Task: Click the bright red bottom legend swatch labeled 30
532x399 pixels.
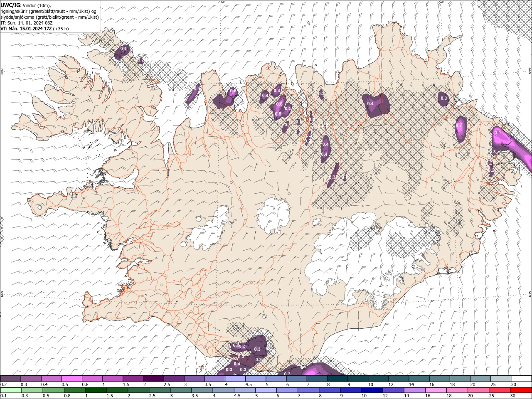Action: point(521,390)
